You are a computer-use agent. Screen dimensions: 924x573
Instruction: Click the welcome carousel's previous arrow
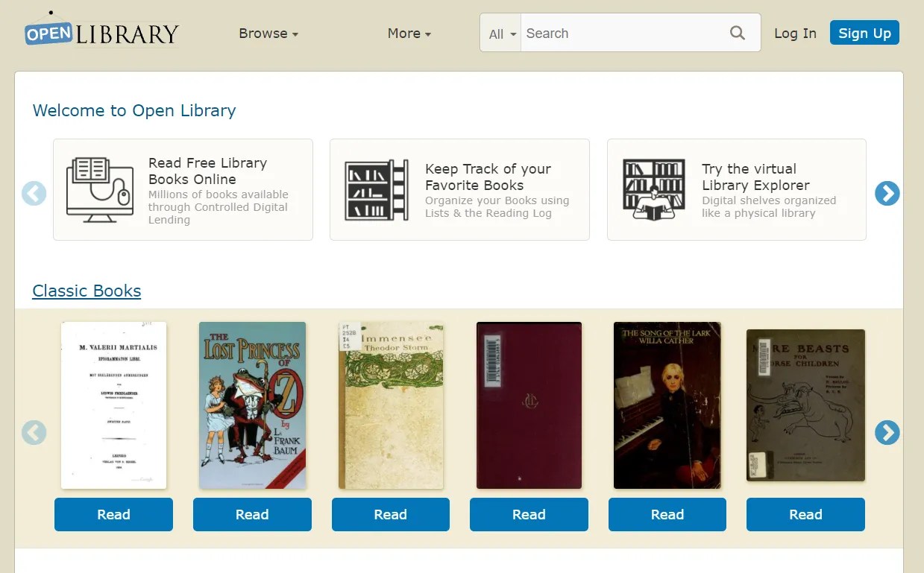34,194
